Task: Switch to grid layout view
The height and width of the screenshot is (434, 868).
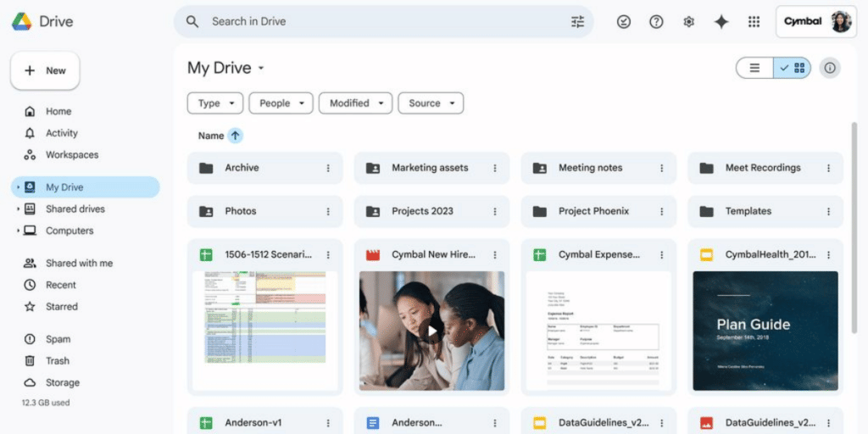Action: point(793,68)
